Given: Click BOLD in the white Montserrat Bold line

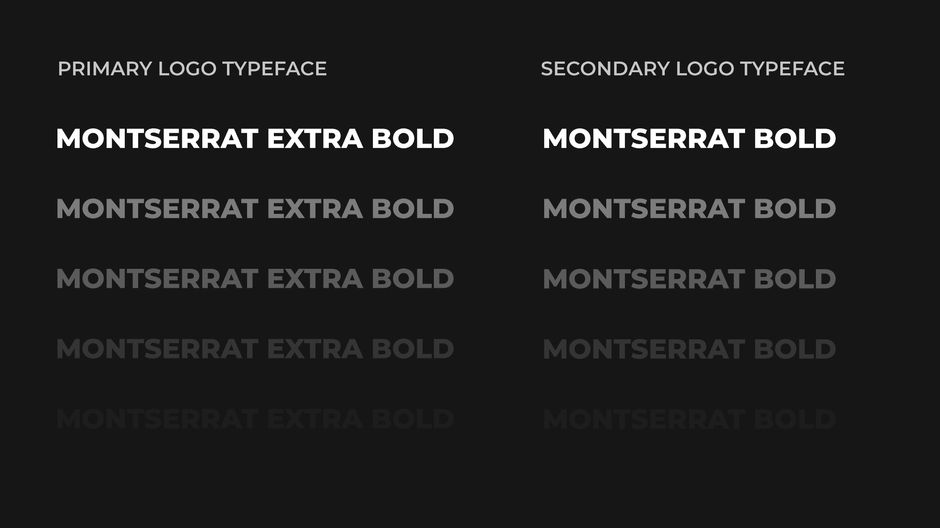Looking at the screenshot, I should tap(795, 139).
